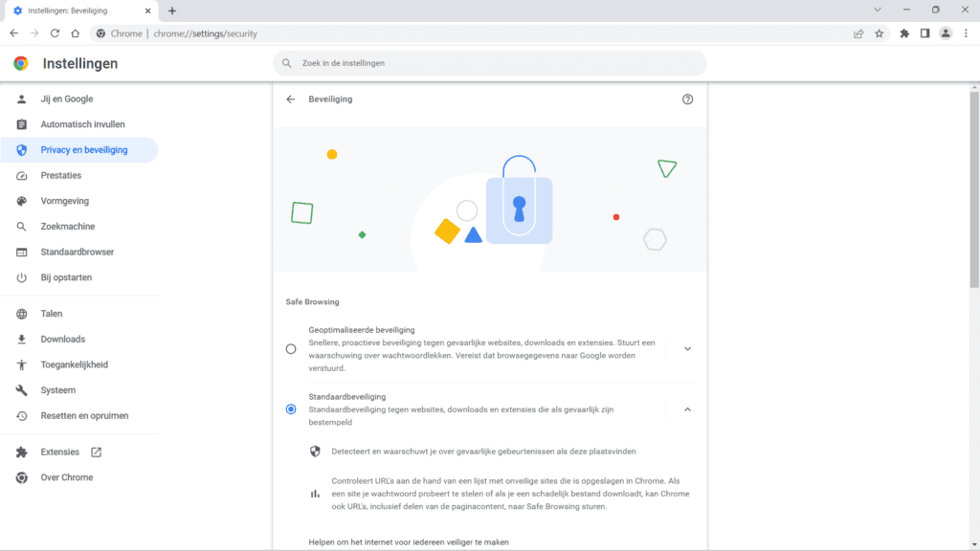Open the Beveiliging help icon
This screenshot has width=980, height=551.
pos(687,99)
